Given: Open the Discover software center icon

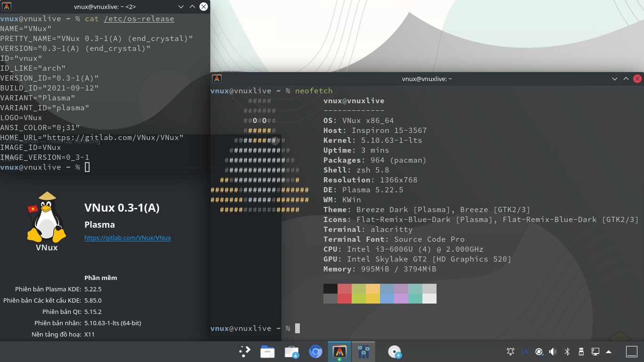Looking at the screenshot, I should (292, 352).
